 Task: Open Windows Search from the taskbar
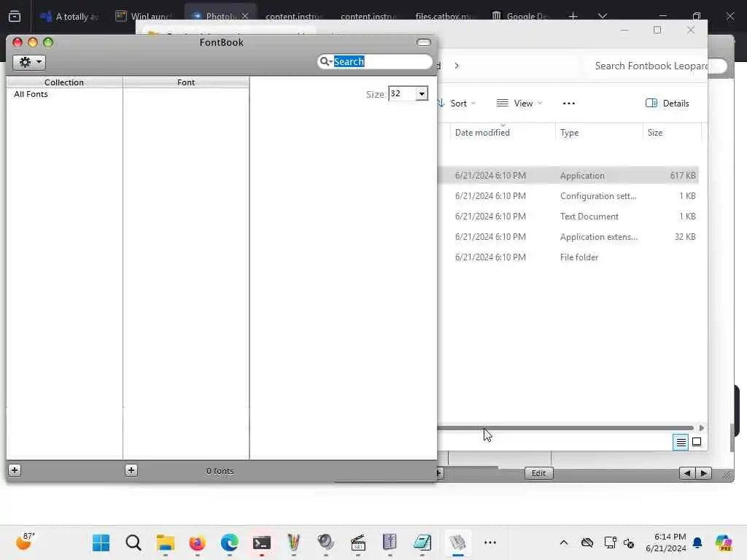(133, 542)
